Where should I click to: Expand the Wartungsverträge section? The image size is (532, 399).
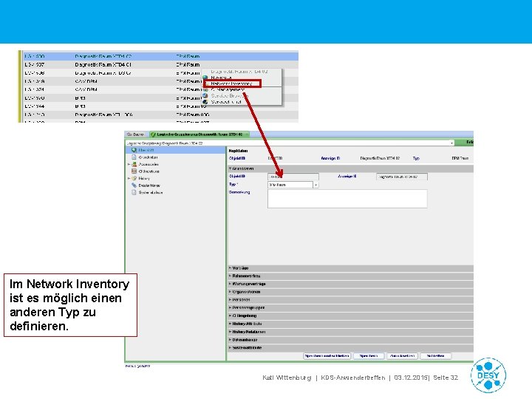tap(350, 284)
